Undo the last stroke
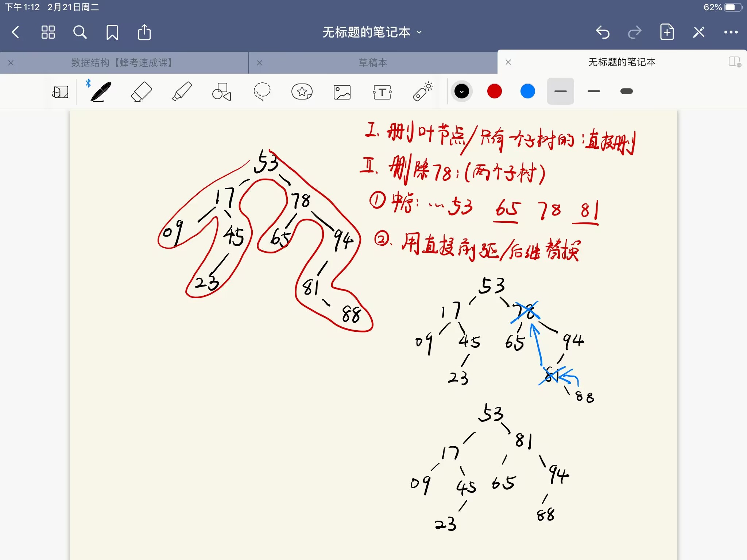 (603, 32)
